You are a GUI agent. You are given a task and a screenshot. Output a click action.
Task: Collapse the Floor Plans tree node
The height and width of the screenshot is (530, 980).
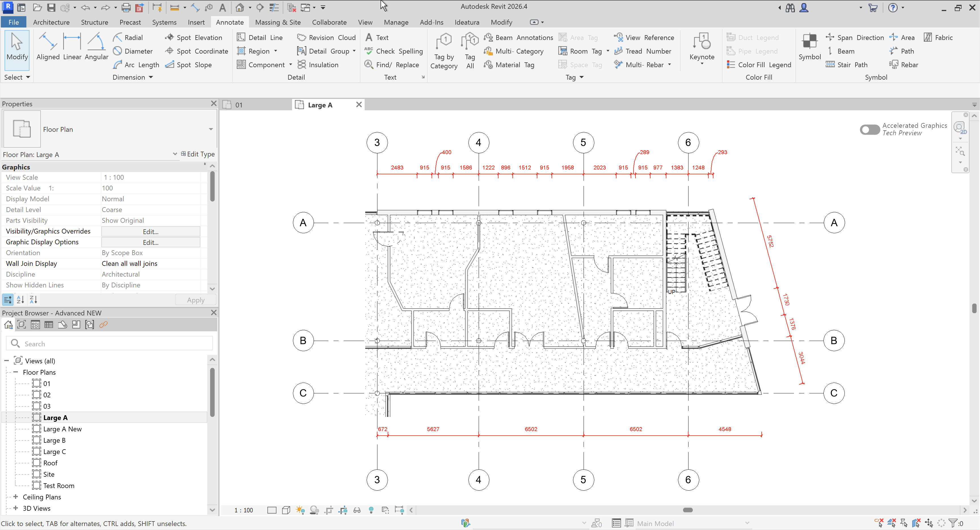16,372
